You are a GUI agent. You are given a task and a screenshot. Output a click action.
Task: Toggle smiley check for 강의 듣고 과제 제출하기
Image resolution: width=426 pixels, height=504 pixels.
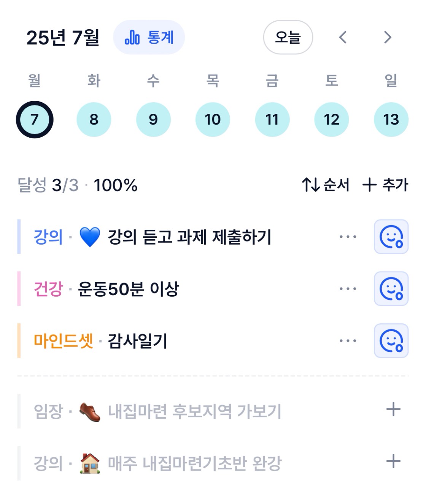(391, 237)
